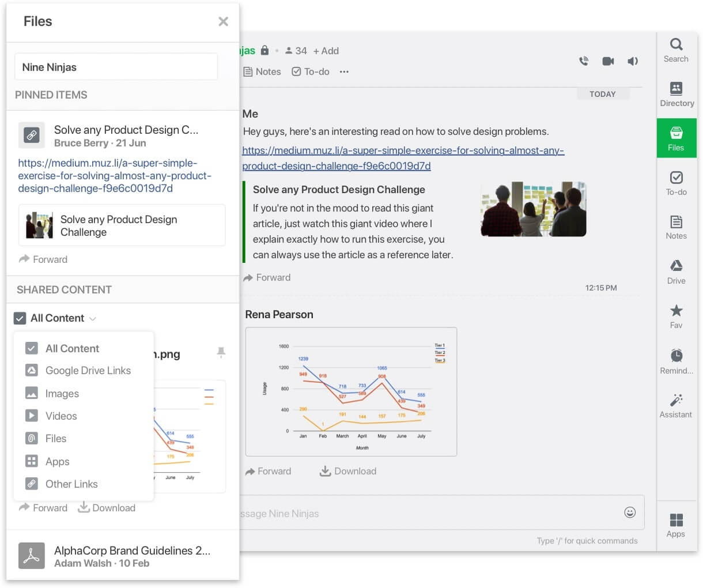
Task: Open the medium.muz.li link in chat
Action: coord(402,151)
